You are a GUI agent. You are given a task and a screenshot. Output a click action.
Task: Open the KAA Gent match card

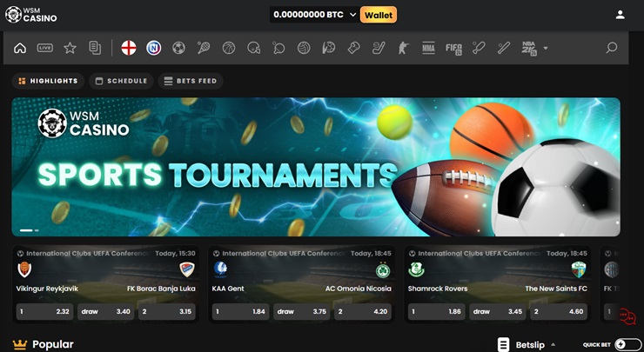click(302, 284)
